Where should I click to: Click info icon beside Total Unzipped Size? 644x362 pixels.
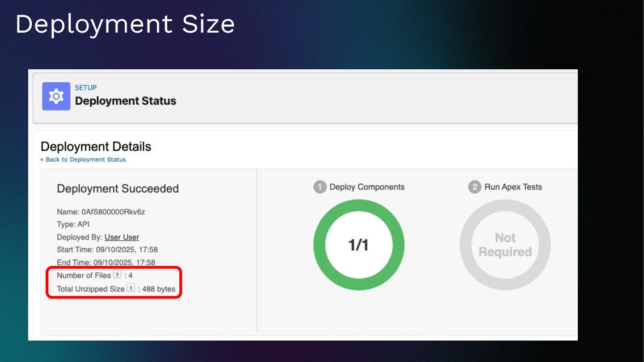click(x=131, y=288)
